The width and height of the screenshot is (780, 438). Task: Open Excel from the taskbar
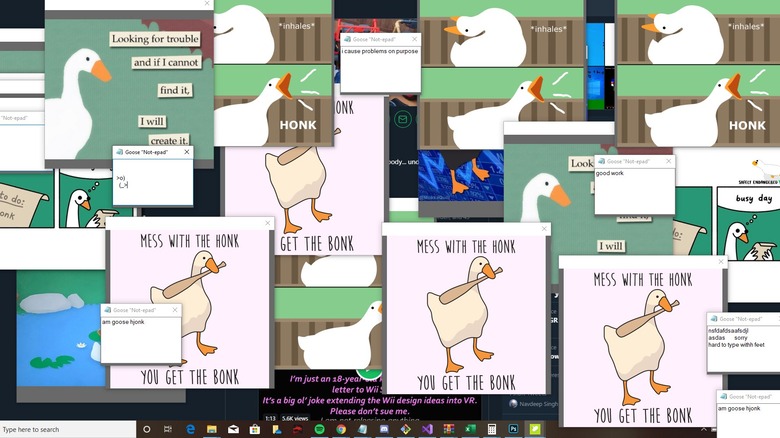pyautogui.click(x=470, y=429)
